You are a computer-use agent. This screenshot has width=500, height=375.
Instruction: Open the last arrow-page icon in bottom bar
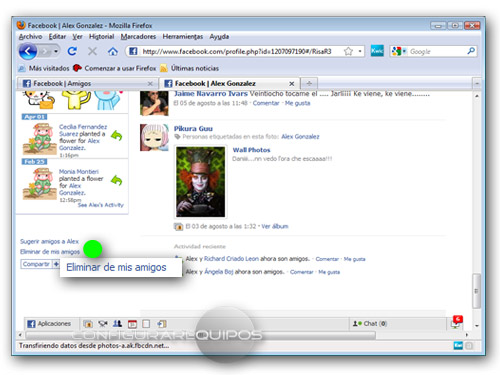coord(162,323)
